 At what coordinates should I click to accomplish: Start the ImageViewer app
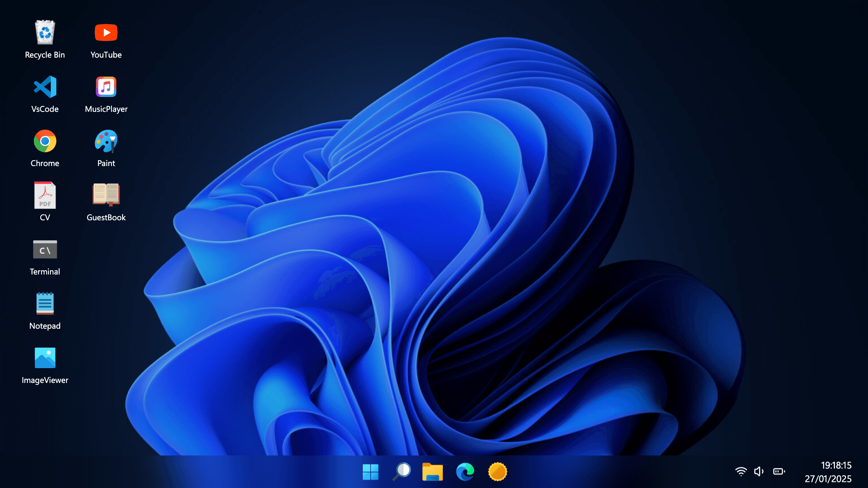click(45, 358)
